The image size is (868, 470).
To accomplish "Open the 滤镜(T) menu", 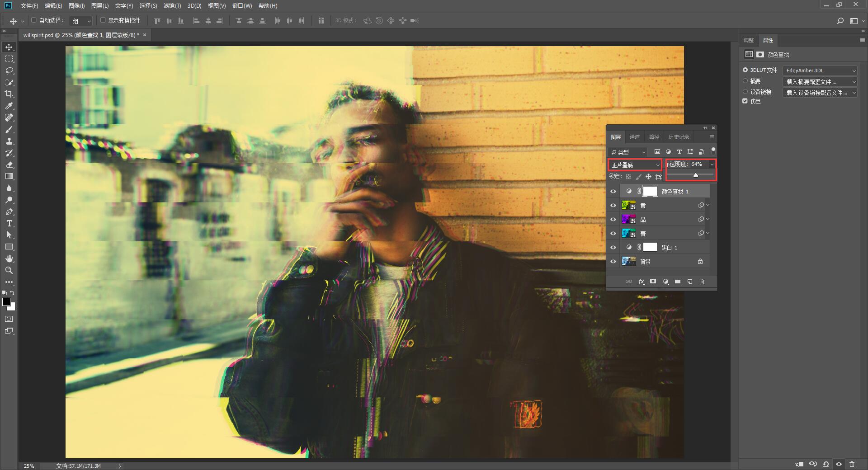I will click(172, 6).
